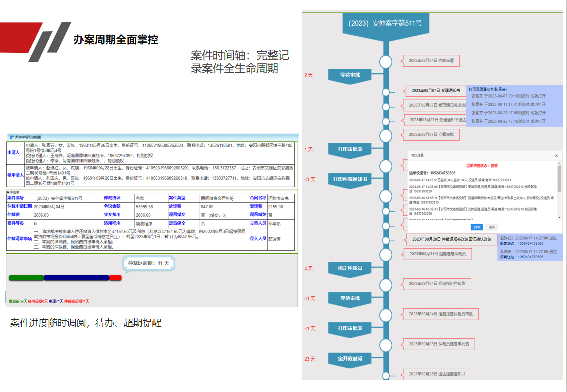Click the 争议金额 value 53999.56
This screenshot has height=392, width=567.
coord(144,207)
